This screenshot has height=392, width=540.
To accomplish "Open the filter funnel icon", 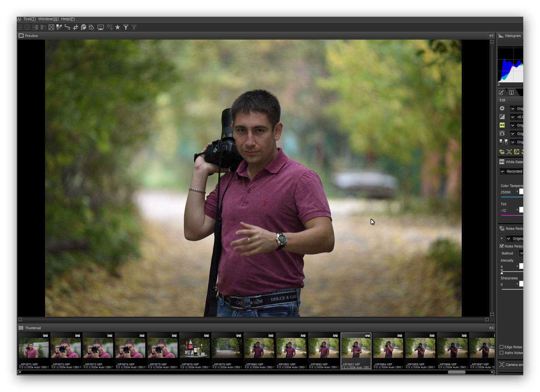I will tap(126, 27).
